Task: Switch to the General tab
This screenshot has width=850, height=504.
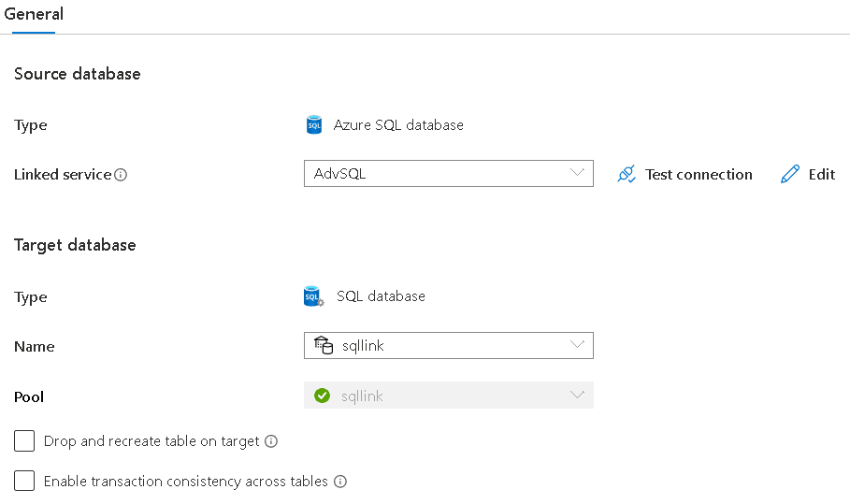Action: [34, 15]
